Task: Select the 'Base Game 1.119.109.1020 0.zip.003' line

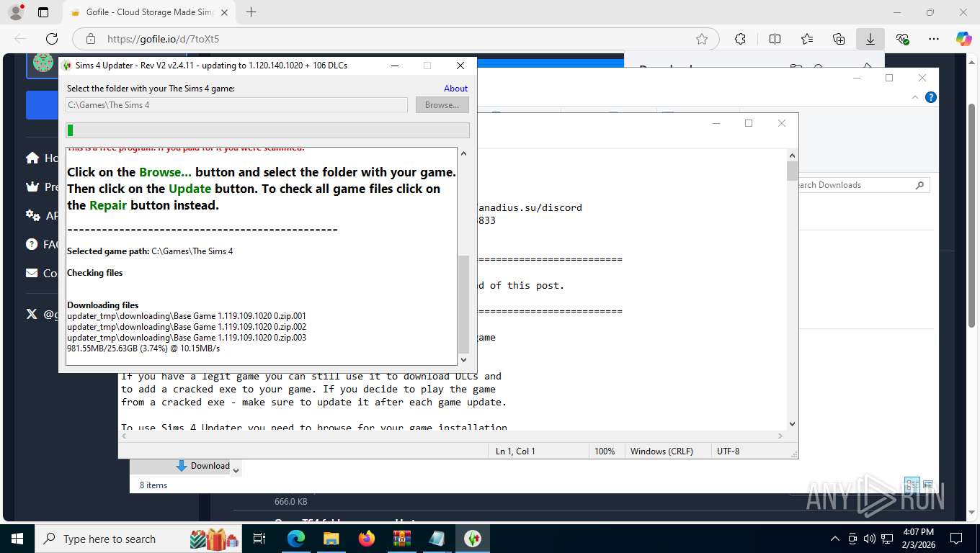Action: point(187,338)
